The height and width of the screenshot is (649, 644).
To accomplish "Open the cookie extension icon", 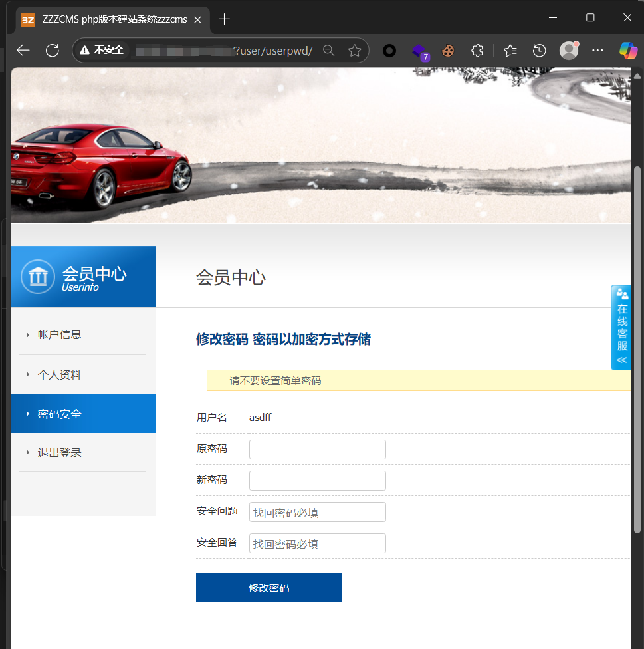I will [x=448, y=51].
